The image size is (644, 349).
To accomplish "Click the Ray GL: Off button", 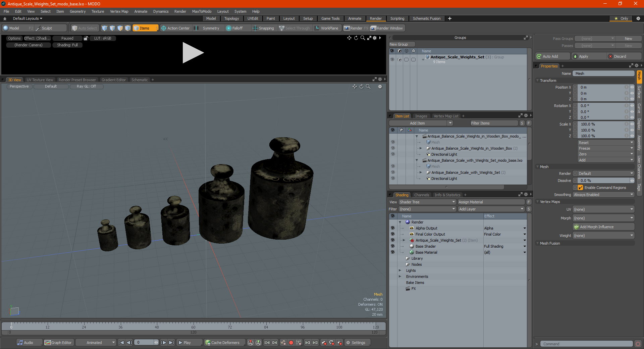I will (86, 86).
